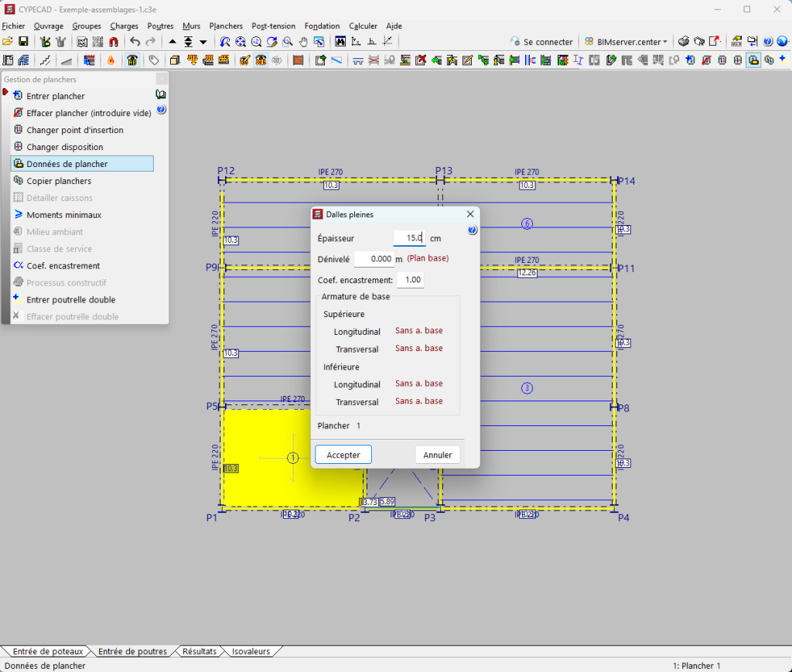Open the Planchers menu
The width and height of the screenshot is (792, 672).
pyautogui.click(x=226, y=26)
